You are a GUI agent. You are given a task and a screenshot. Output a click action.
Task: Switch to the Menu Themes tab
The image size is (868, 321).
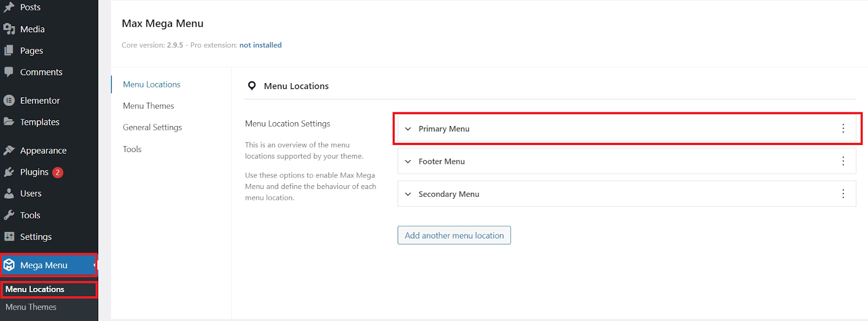tap(148, 106)
